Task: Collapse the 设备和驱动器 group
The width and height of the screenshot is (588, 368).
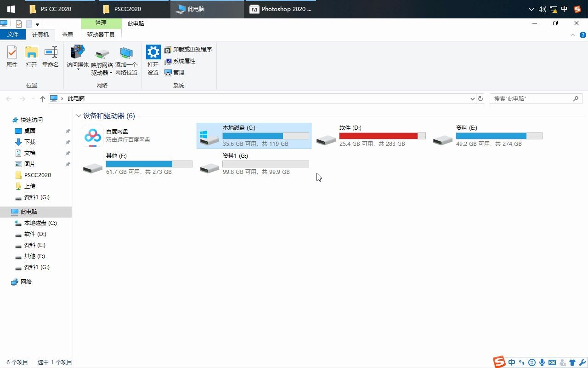Action: click(x=79, y=116)
